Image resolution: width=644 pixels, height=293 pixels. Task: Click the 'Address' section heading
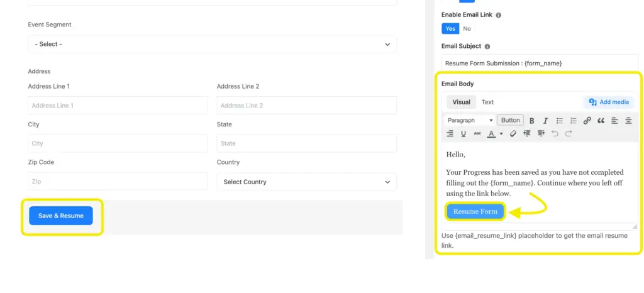(x=39, y=72)
